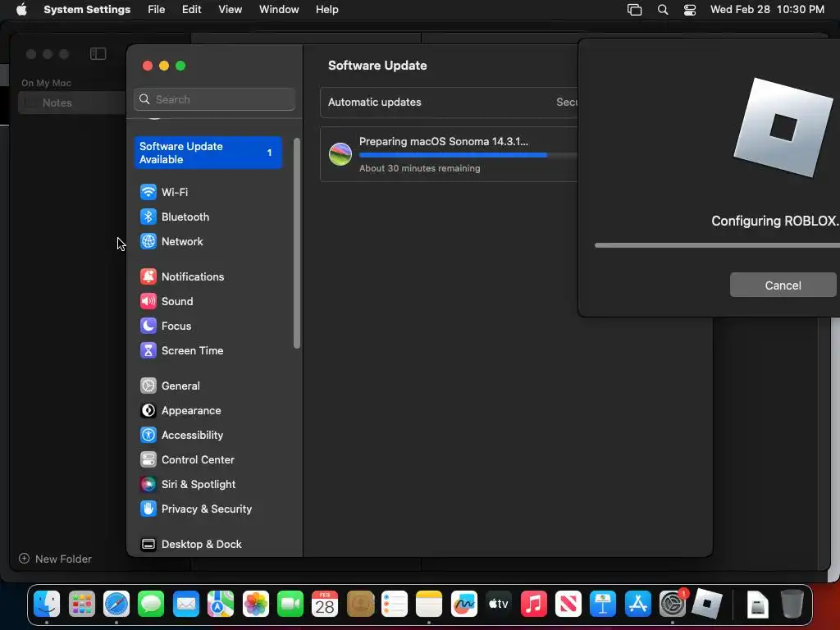The image size is (840, 630).
Task: Select the Notes folder in Notes sidebar
Action: coord(72,103)
